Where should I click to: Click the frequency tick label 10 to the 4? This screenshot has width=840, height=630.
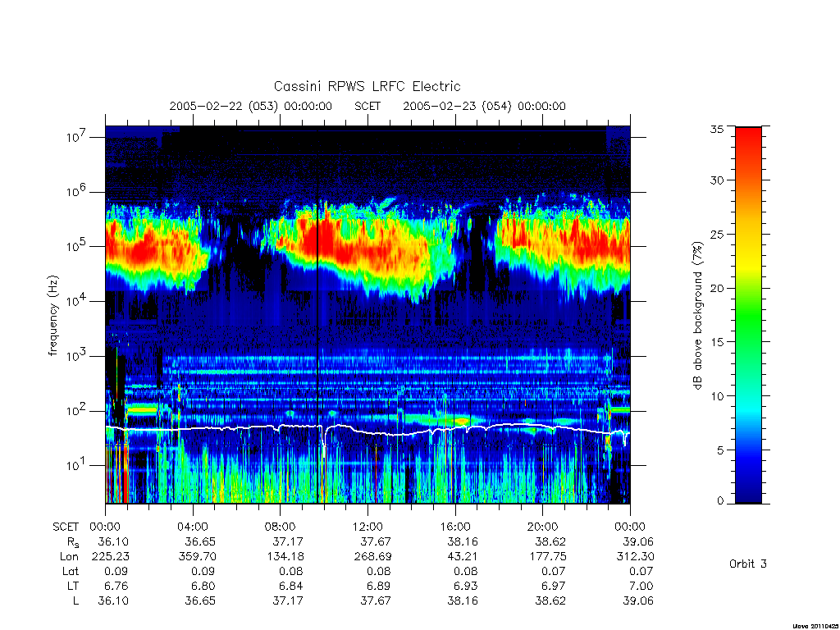pos(76,300)
